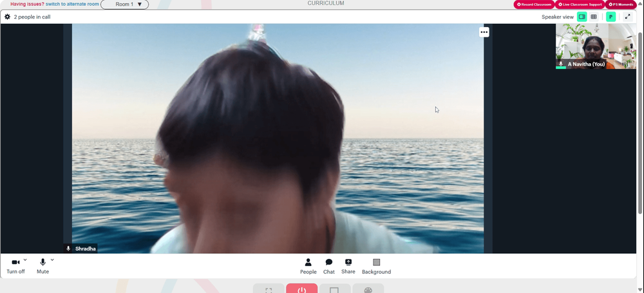Open call settings gear icon
The height and width of the screenshot is (293, 644).
point(7,17)
